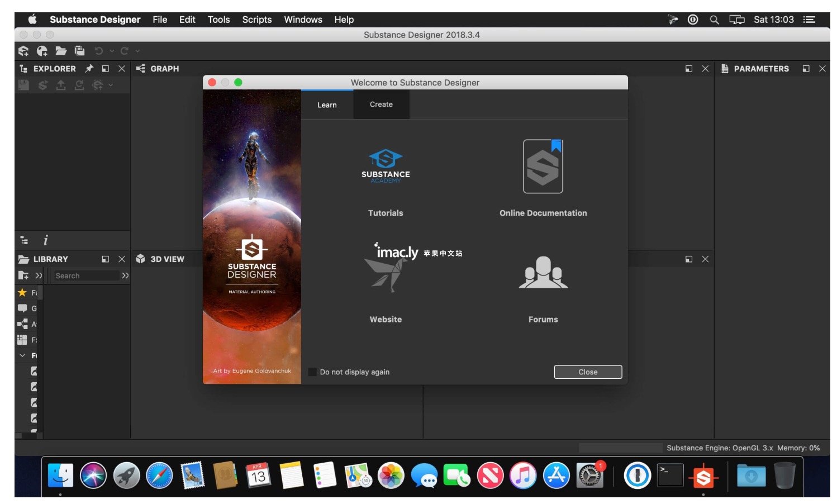The image size is (837, 504).
Task: Open the Help menu
Action: (344, 20)
